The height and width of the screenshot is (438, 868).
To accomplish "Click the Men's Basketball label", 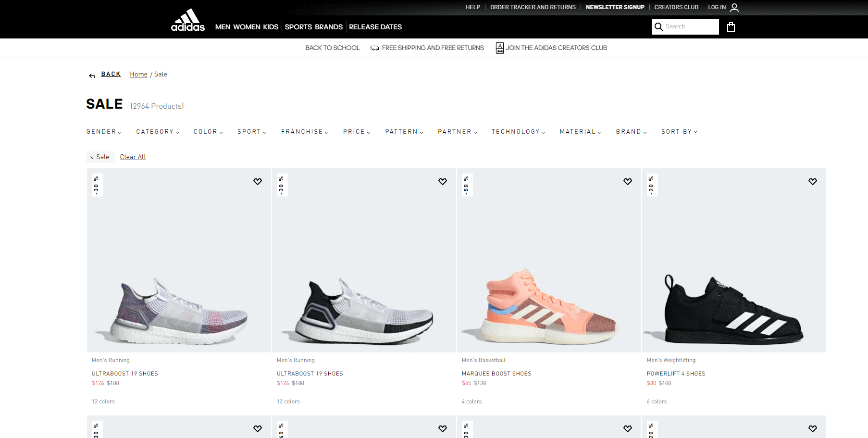I will coord(484,360).
